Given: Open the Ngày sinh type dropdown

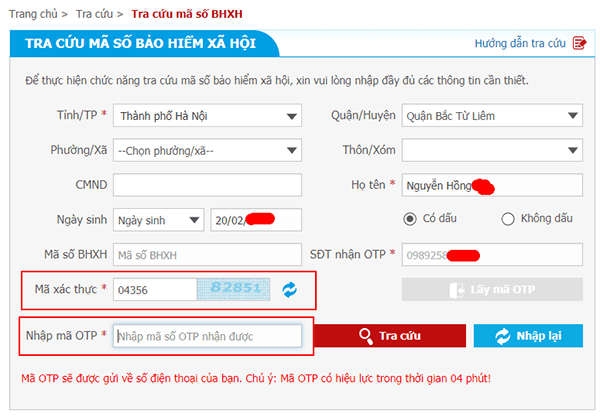Looking at the screenshot, I should click(158, 220).
